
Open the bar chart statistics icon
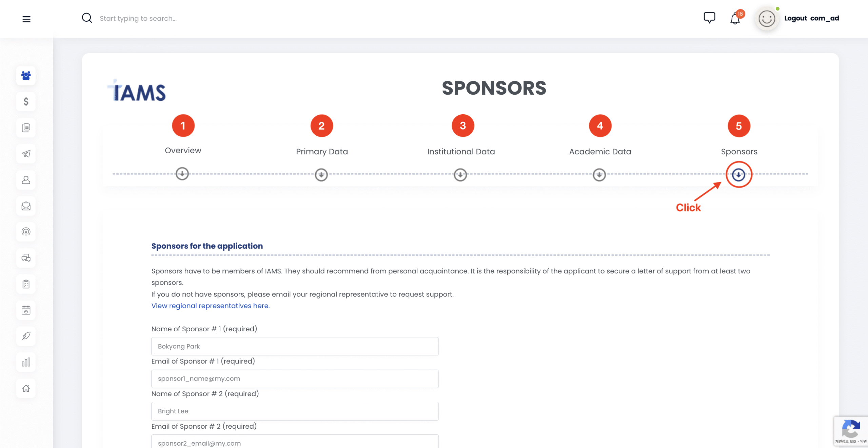[x=26, y=362]
